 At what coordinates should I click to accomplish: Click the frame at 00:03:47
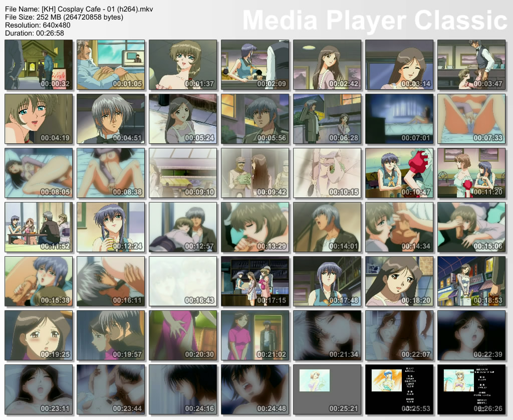point(471,65)
